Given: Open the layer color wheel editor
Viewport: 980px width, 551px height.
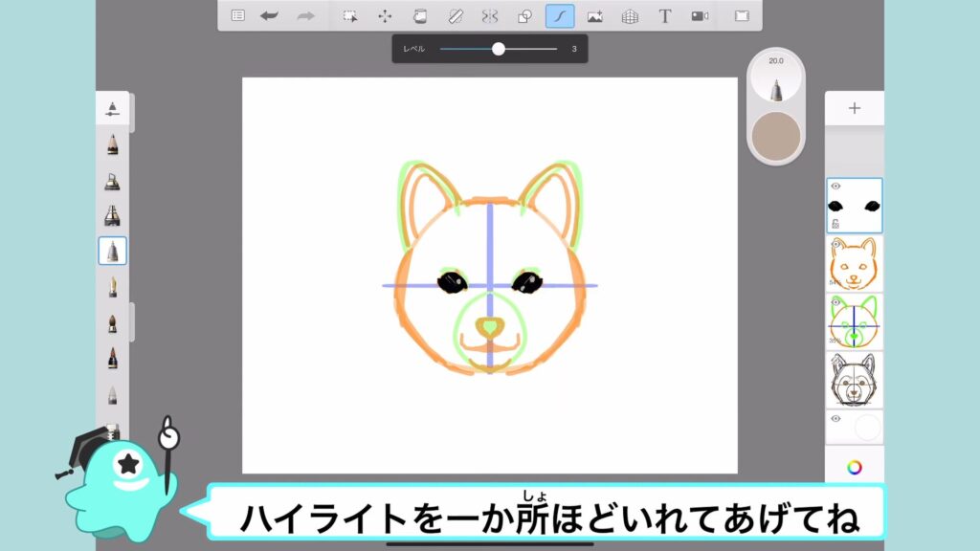Looking at the screenshot, I should click(x=855, y=467).
